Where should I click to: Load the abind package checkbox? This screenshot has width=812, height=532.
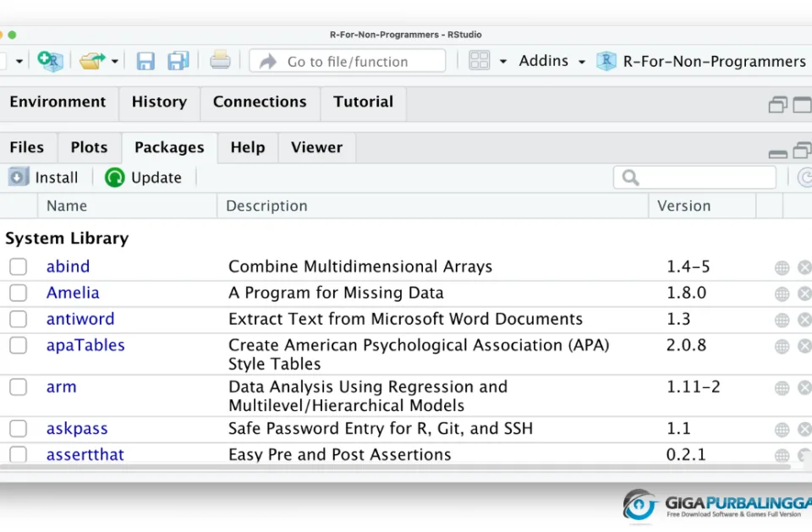tap(18, 266)
